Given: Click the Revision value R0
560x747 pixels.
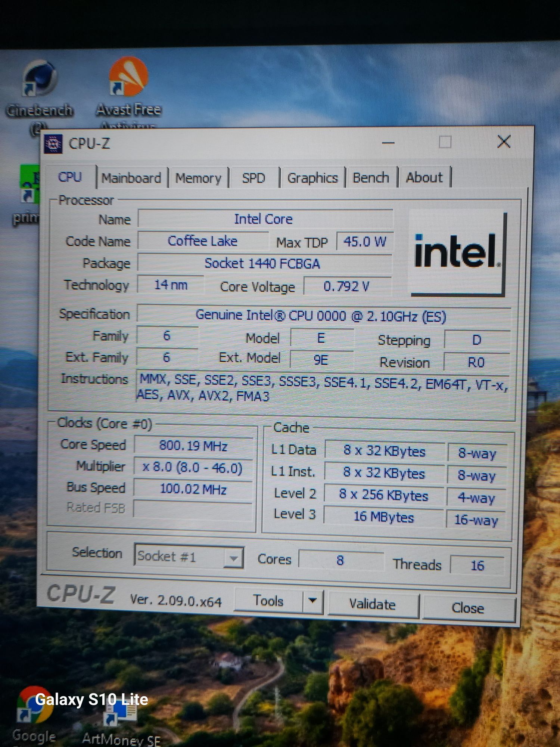Looking at the screenshot, I should [476, 362].
